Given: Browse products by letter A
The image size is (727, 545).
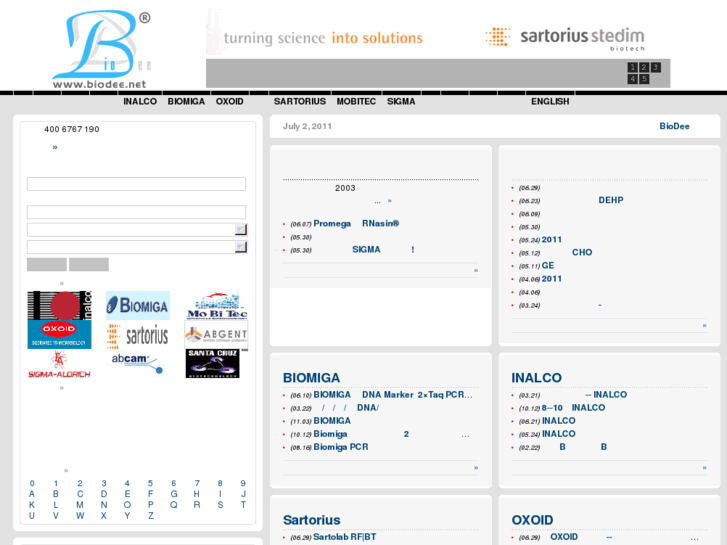Looking at the screenshot, I should (x=32, y=494).
